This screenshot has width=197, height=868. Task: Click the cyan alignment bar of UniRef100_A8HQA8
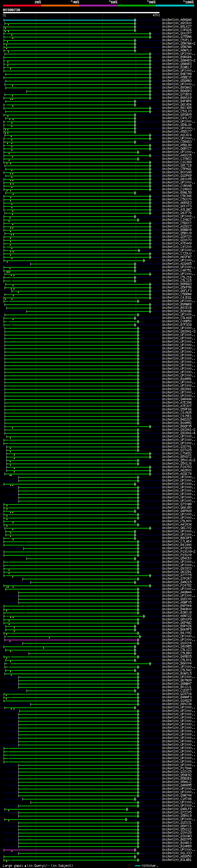pos(70,20)
